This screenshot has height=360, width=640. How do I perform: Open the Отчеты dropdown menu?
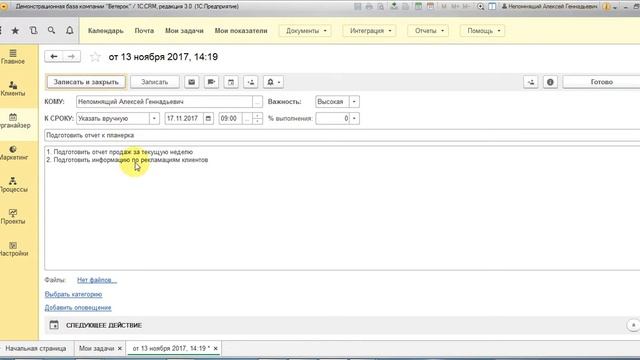click(x=428, y=31)
